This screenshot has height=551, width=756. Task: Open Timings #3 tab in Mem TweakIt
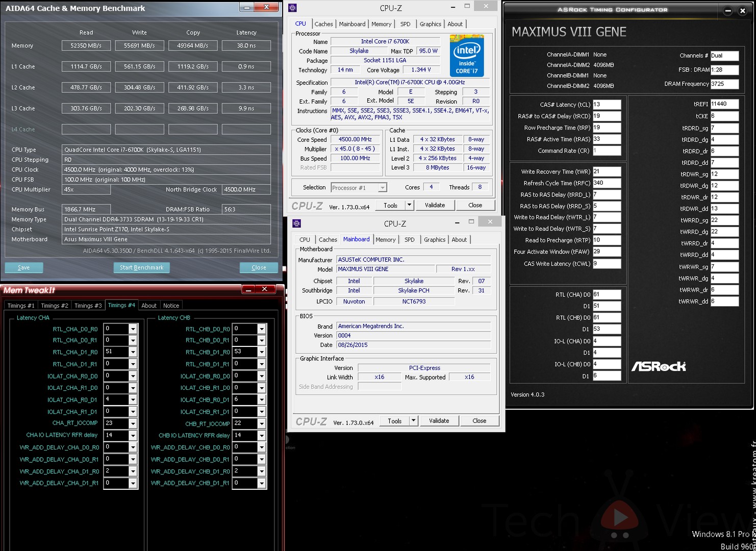click(88, 306)
